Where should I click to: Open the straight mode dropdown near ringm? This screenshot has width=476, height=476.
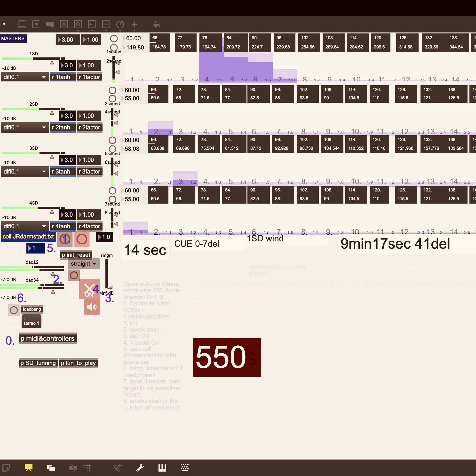pos(83,264)
